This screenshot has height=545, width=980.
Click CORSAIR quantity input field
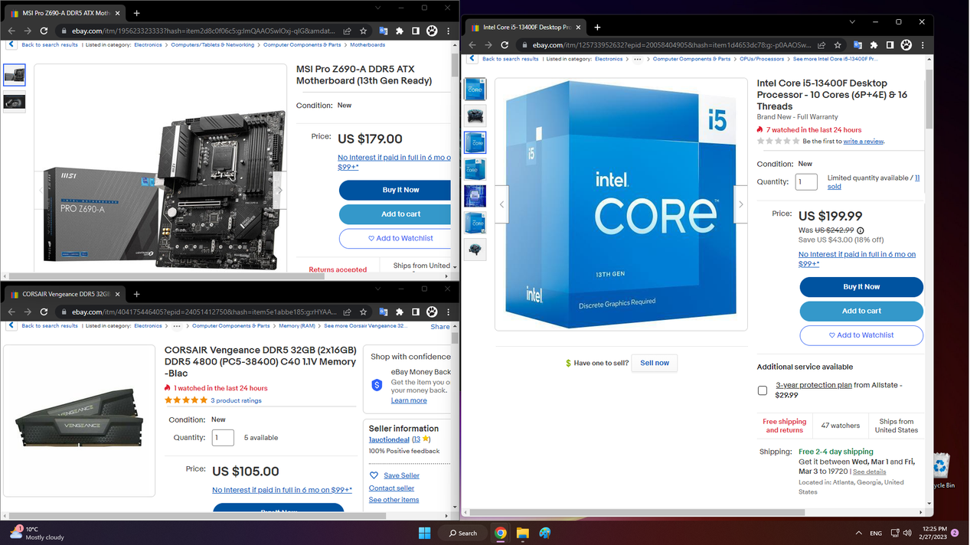coord(223,438)
